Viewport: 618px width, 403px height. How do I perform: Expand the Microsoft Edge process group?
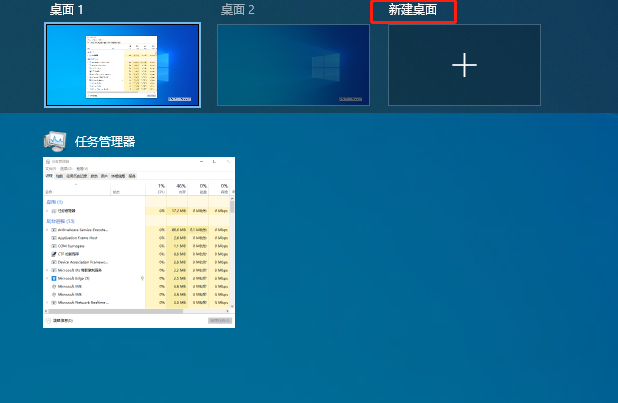pyautogui.click(x=47, y=278)
